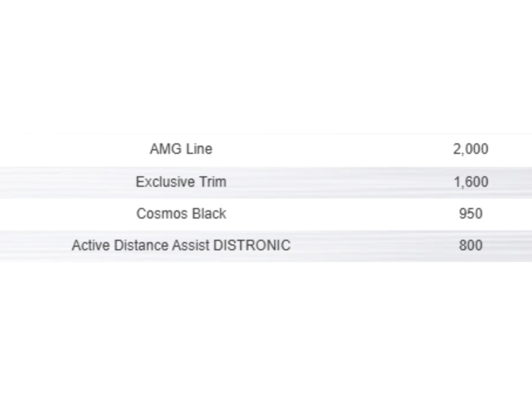Click the word 'Distance' in the last row

[141, 245]
